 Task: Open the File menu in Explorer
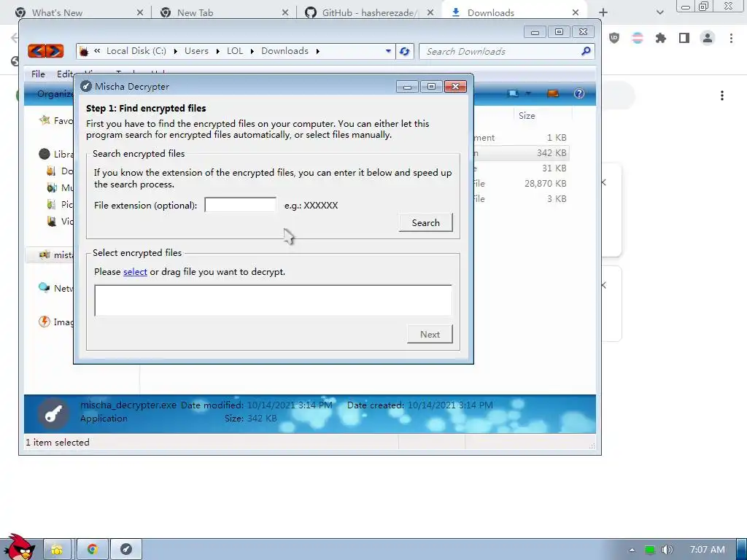pos(38,74)
